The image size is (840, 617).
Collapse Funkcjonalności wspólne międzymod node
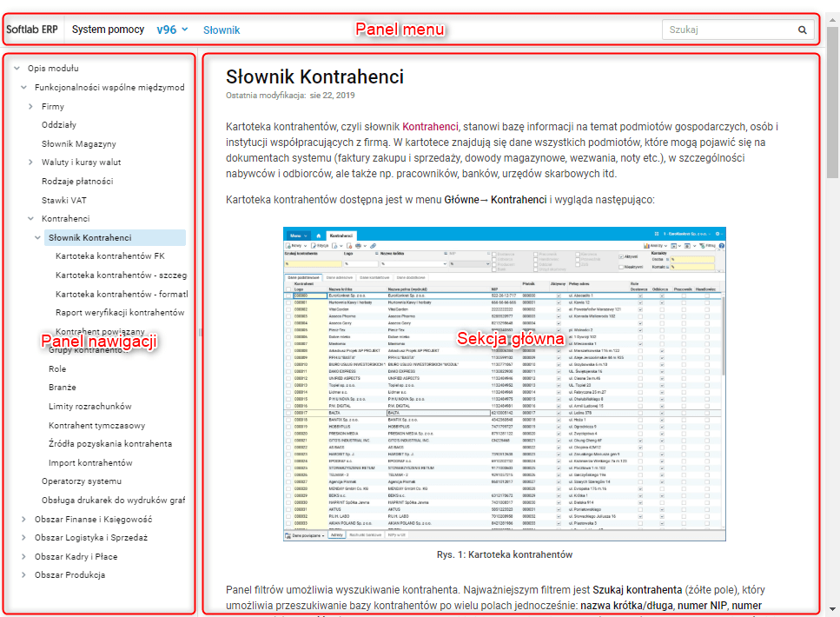click(x=23, y=87)
